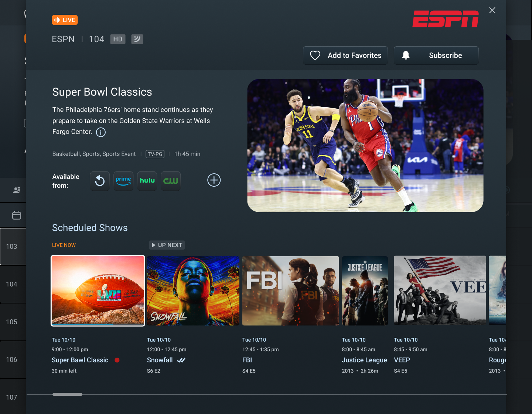Open the Snowfall show thumbnail

click(193, 291)
